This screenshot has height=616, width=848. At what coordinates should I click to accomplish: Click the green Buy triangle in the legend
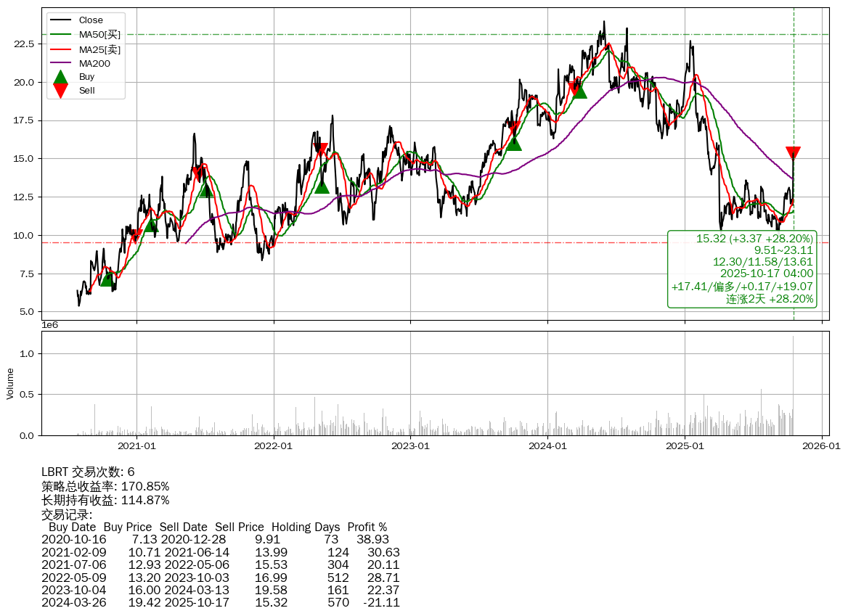point(61,78)
